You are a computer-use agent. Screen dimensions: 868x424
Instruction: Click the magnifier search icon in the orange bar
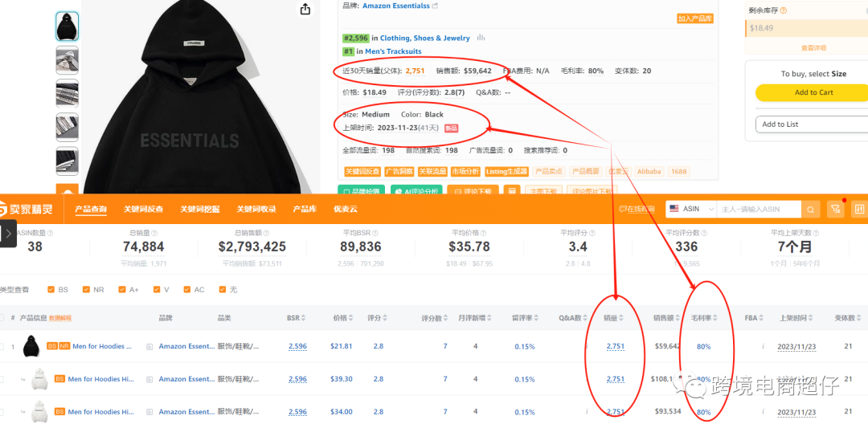[x=810, y=209]
